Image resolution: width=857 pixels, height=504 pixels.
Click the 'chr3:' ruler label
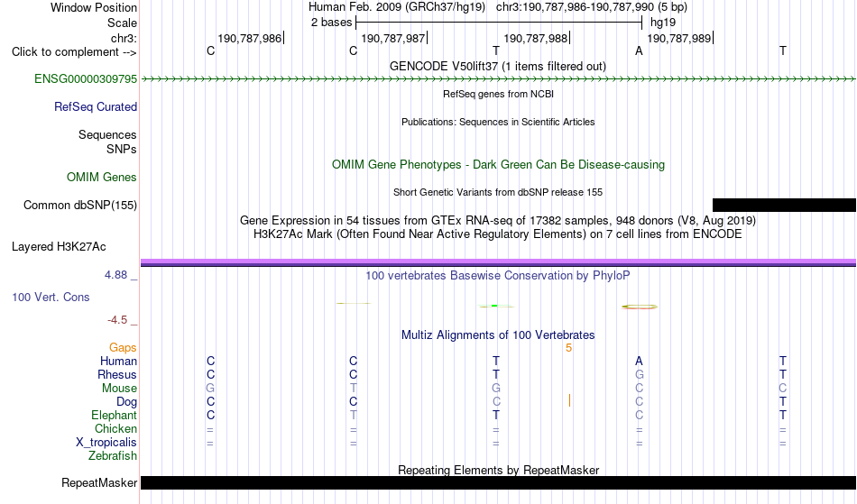click(124, 39)
